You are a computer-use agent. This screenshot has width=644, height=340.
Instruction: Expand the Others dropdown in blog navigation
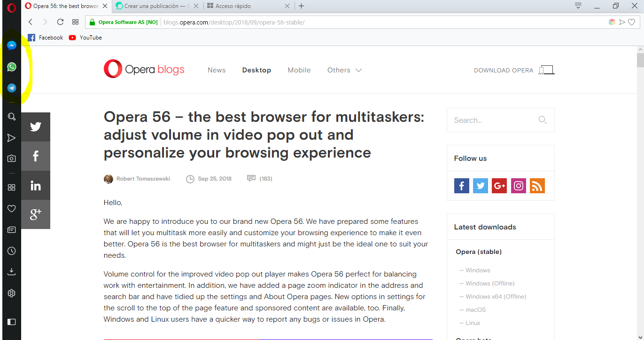tap(344, 70)
